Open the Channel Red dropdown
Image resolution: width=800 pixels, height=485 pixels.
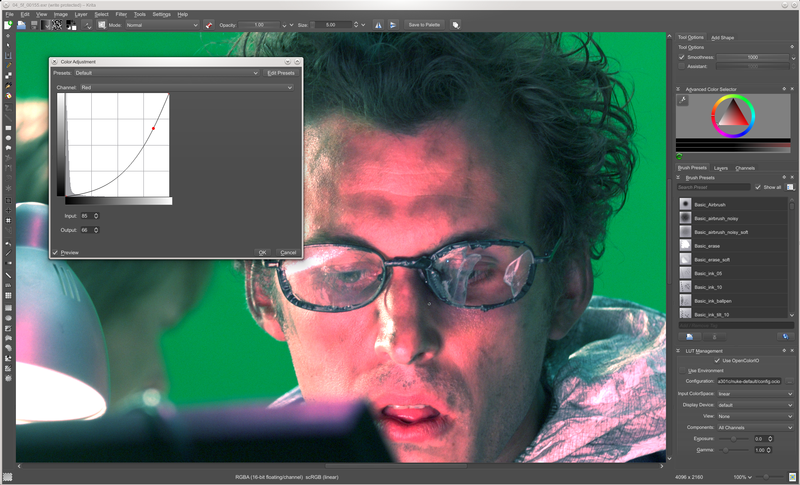[186, 87]
